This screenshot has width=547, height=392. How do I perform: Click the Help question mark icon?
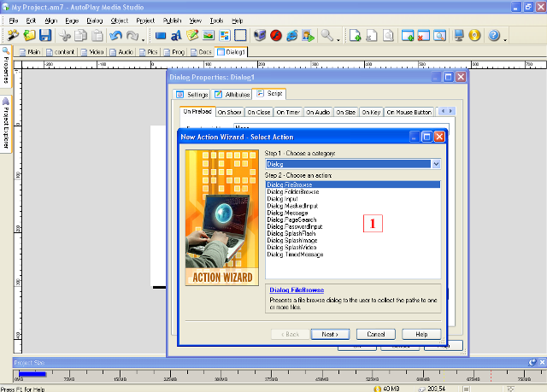coord(494,36)
